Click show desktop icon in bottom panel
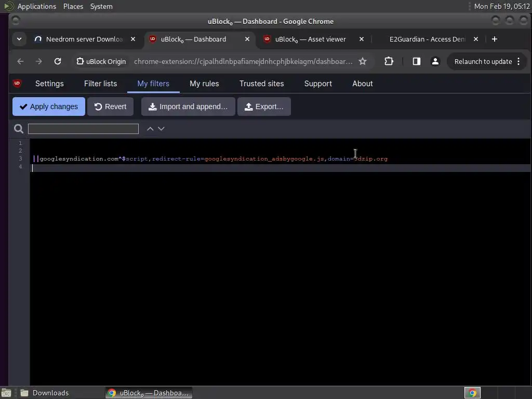Viewport: 532px width, 399px height. [x=6, y=393]
